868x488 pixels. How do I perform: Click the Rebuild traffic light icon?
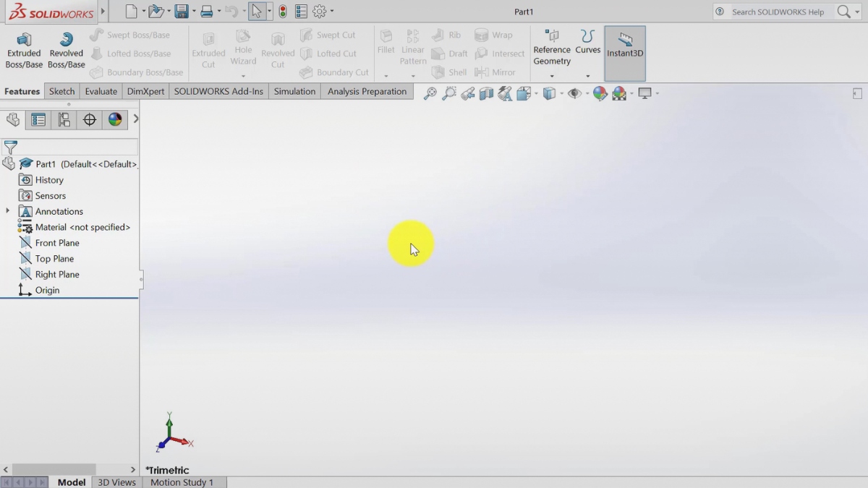pos(283,11)
